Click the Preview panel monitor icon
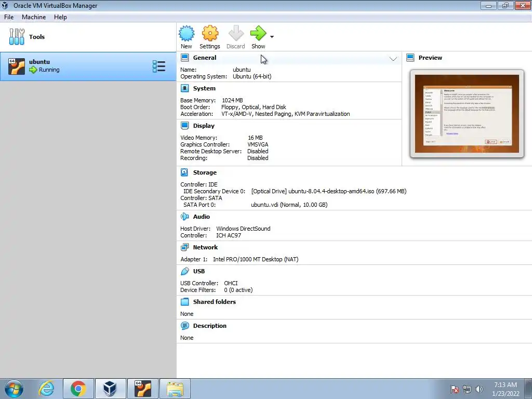This screenshot has height=399, width=532. click(410, 58)
